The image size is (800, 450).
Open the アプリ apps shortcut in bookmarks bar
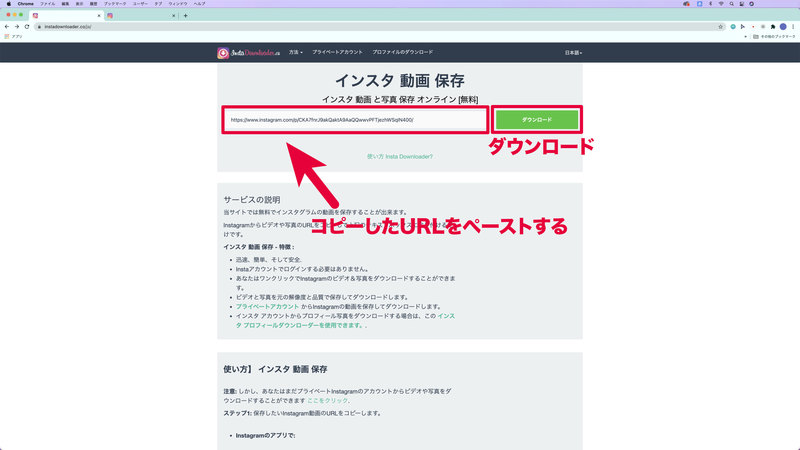tap(14, 37)
